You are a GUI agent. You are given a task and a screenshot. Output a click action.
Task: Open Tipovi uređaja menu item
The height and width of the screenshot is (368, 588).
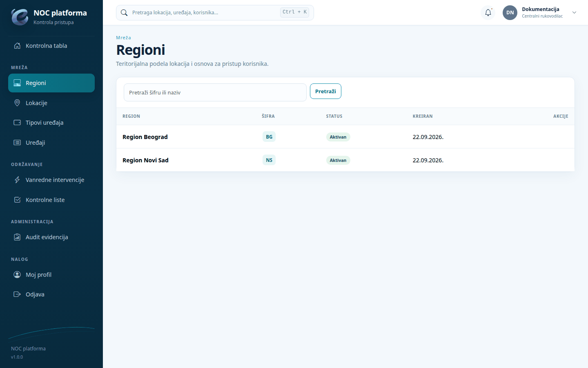(x=51, y=123)
